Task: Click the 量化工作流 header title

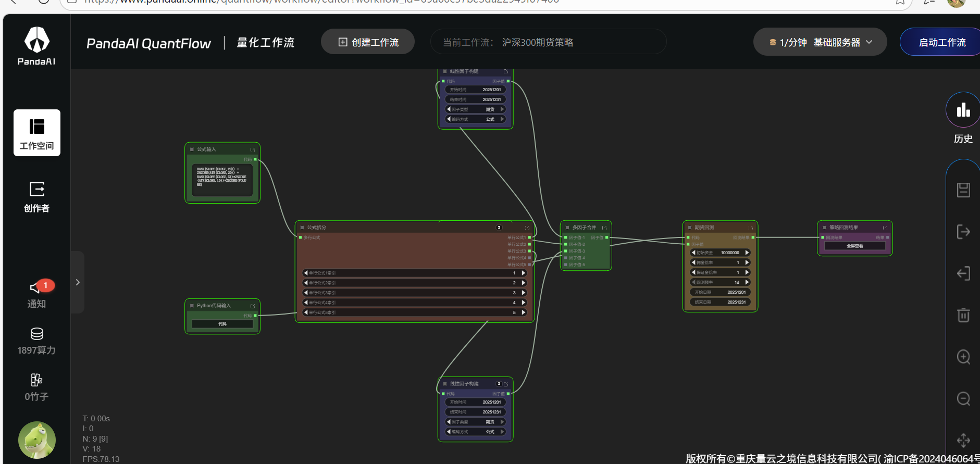Action: pyautogui.click(x=266, y=43)
